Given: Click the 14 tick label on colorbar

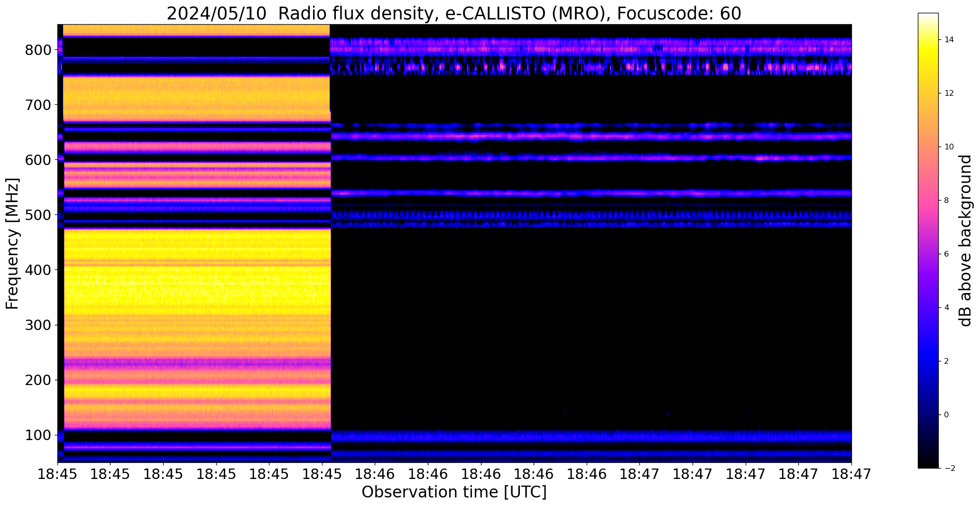Looking at the screenshot, I should tap(949, 40).
